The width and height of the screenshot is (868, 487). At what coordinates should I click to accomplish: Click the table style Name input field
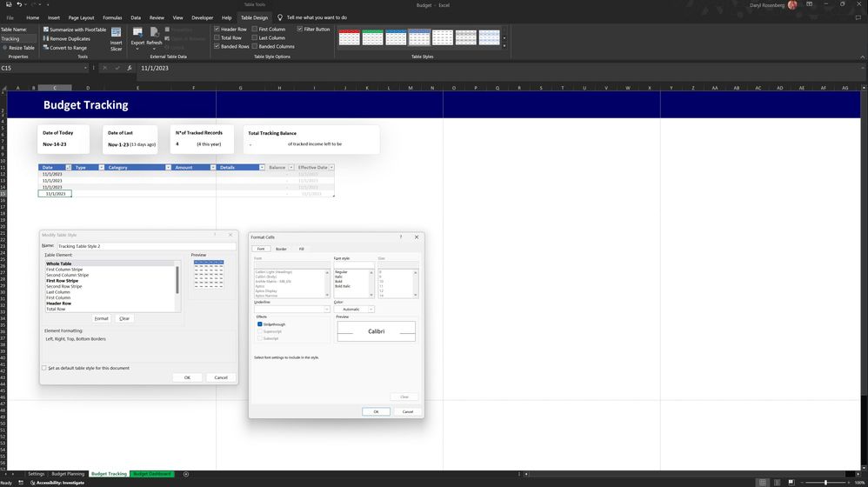147,246
